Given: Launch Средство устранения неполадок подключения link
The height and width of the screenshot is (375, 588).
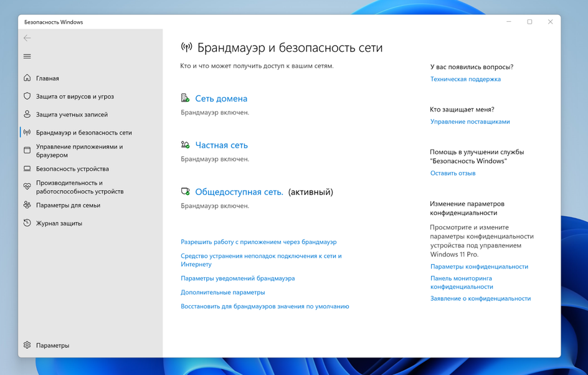Looking at the screenshot, I should pyautogui.click(x=261, y=260).
